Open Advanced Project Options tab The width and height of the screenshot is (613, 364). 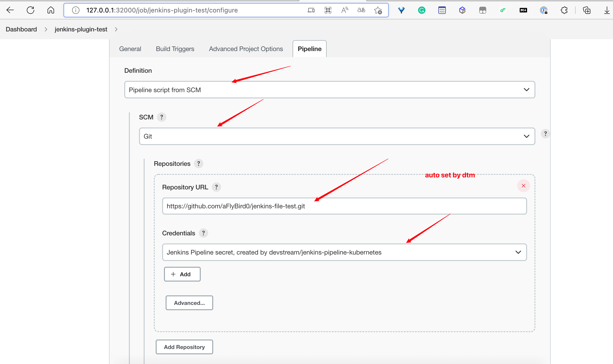246,49
